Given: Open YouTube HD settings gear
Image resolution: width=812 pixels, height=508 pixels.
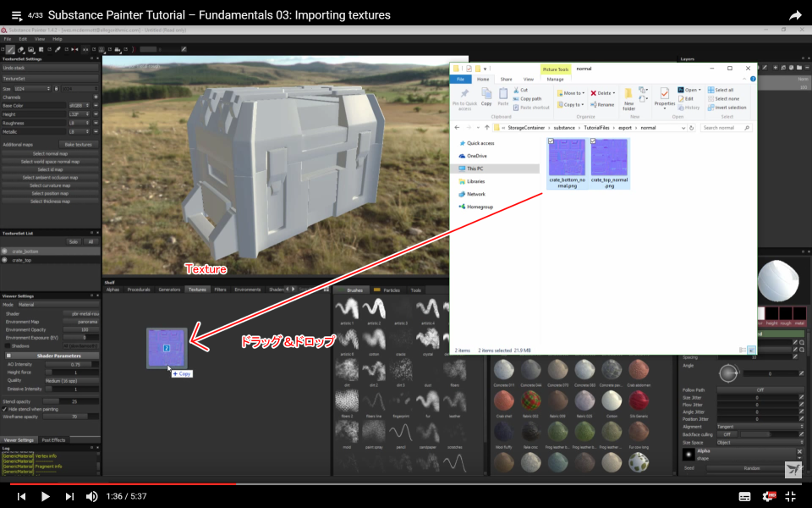Looking at the screenshot, I should coord(769,497).
